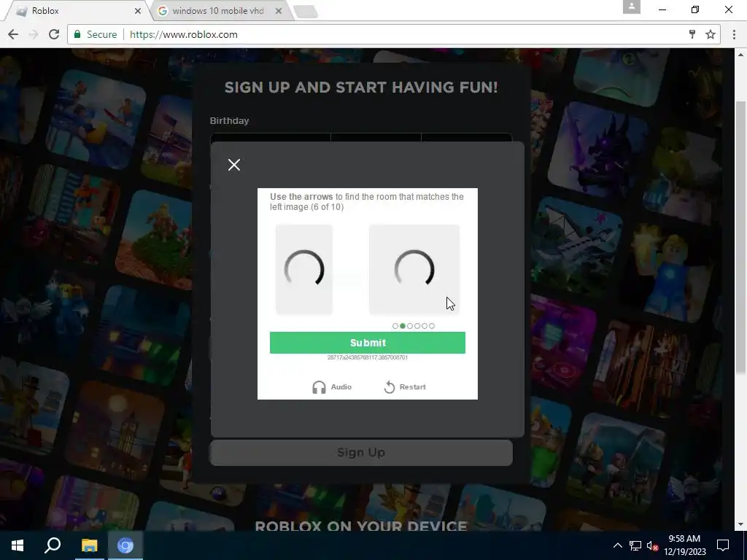Close the Roblox tab
Image resolution: width=747 pixels, height=560 pixels.
[x=138, y=10]
